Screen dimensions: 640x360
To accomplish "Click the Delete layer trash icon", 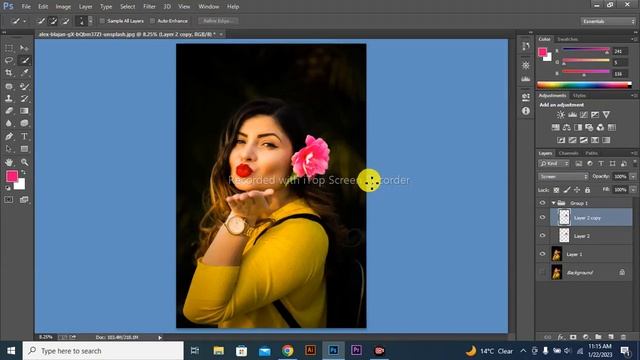I will coord(623,337).
